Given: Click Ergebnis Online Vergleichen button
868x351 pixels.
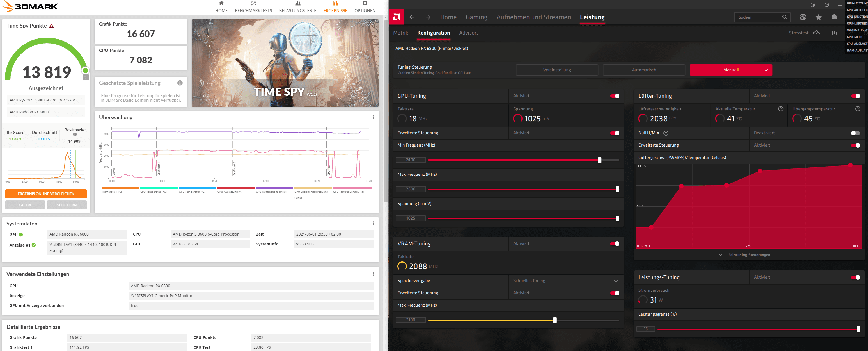Looking at the screenshot, I should (46, 194).
